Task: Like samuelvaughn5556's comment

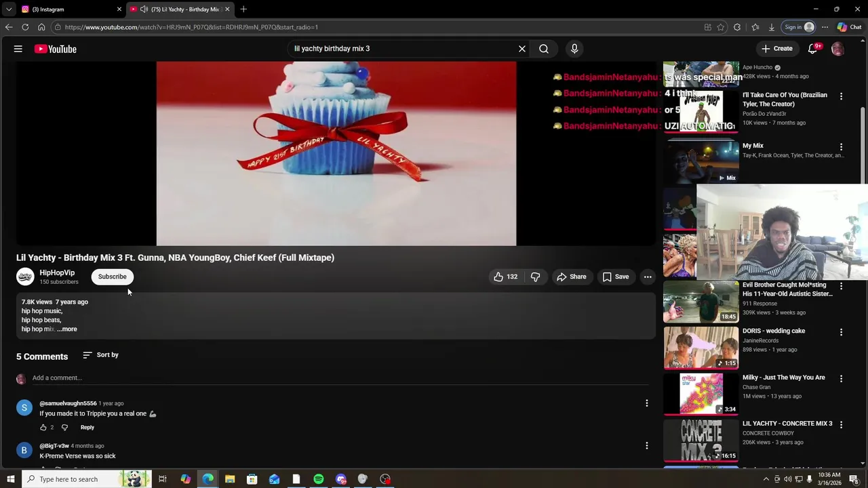Action: point(43,428)
